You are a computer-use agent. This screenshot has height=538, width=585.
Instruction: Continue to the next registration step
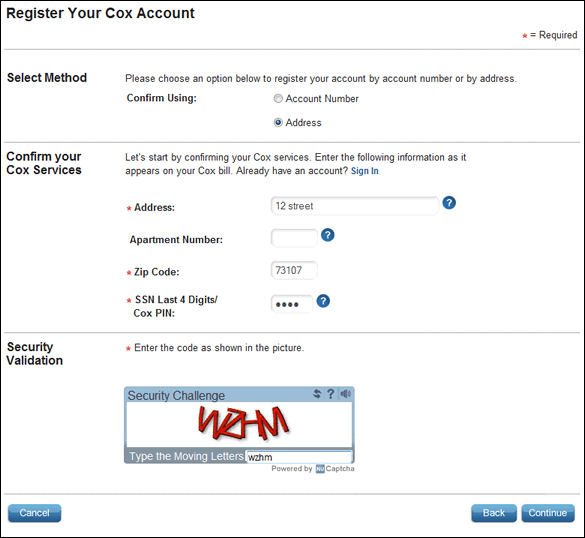548,513
